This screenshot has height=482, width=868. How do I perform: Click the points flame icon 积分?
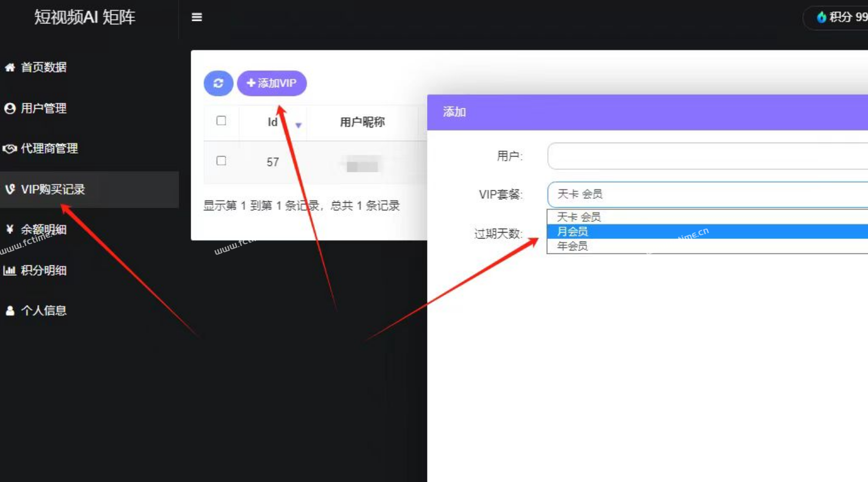pyautogui.click(x=821, y=17)
